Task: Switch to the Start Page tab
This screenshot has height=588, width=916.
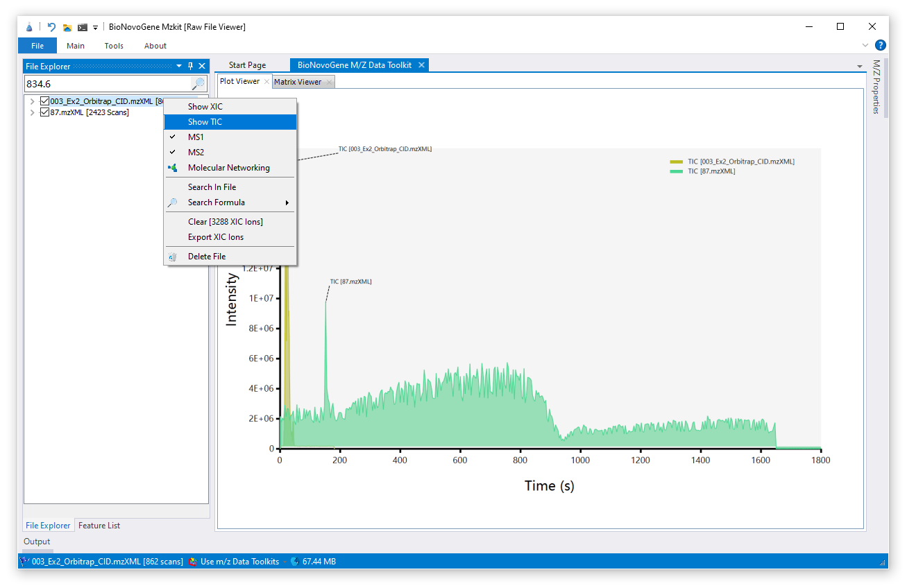Action: 248,65
